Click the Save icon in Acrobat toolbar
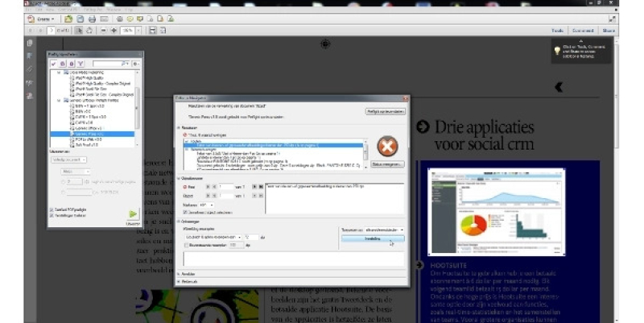 pos(80,18)
